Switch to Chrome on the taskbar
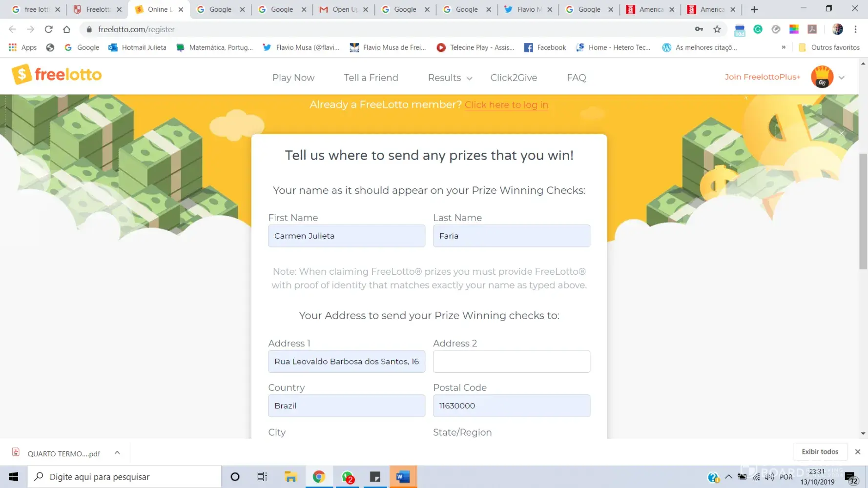Viewport: 868px width, 488px height. point(319,477)
